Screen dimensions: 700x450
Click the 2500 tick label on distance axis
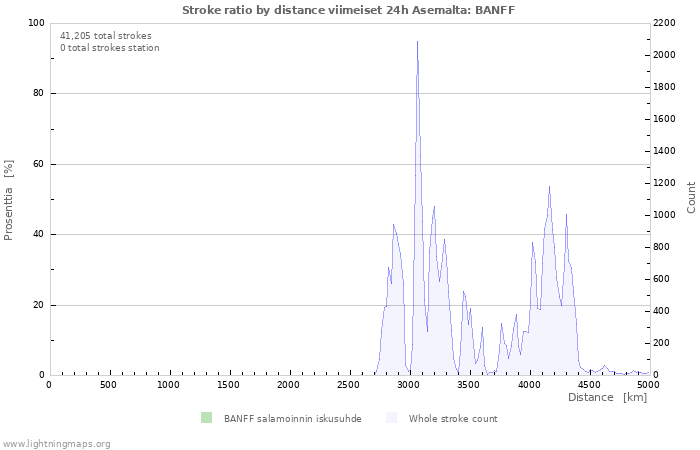click(349, 385)
